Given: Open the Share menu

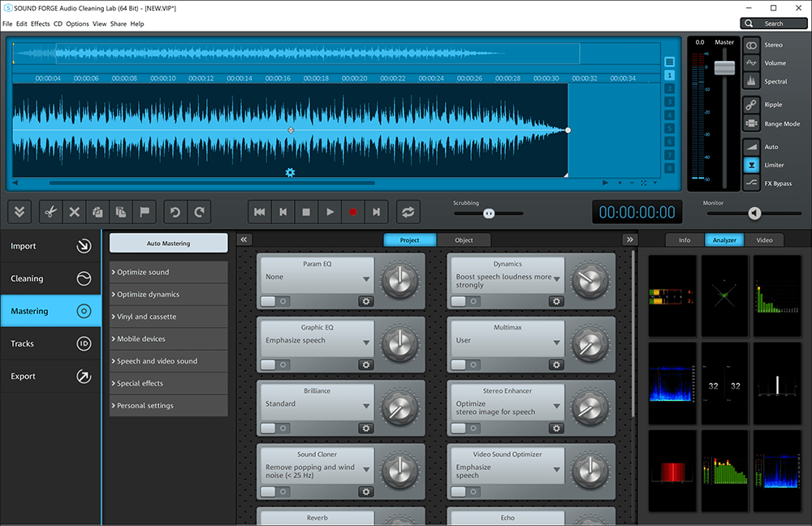Looking at the screenshot, I should tap(118, 24).
